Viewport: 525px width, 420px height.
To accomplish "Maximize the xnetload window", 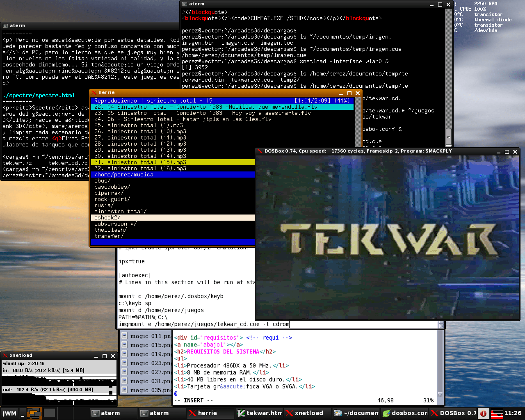I will [x=105, y=356].
